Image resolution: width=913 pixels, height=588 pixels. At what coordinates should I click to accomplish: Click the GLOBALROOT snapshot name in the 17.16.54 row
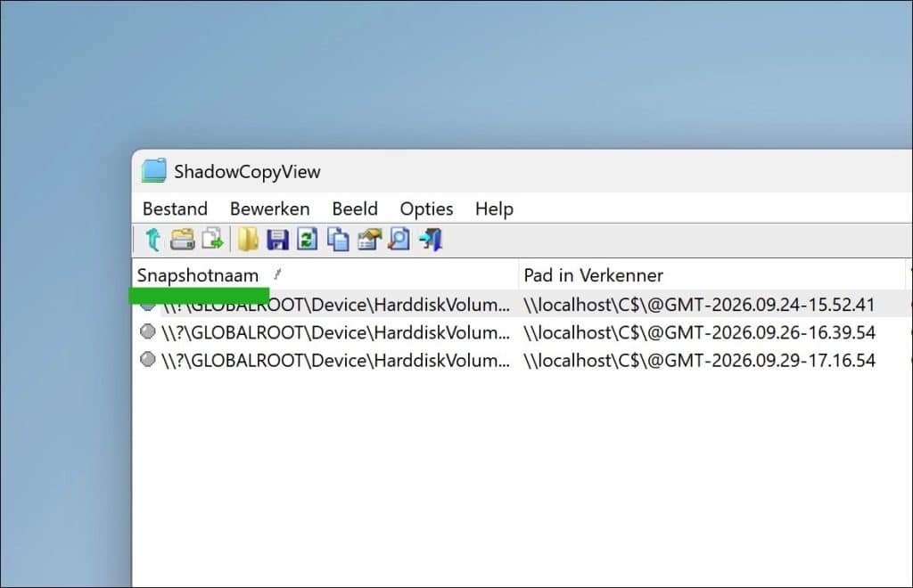coord(336,361)
